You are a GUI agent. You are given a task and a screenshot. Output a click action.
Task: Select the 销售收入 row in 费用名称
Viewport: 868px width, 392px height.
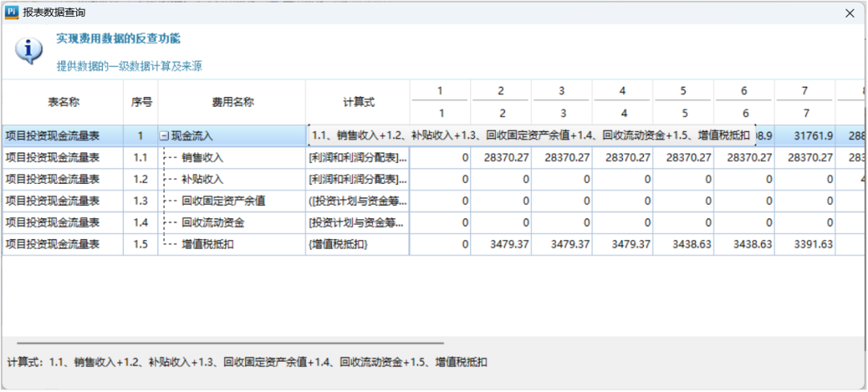tap(202, 158)
